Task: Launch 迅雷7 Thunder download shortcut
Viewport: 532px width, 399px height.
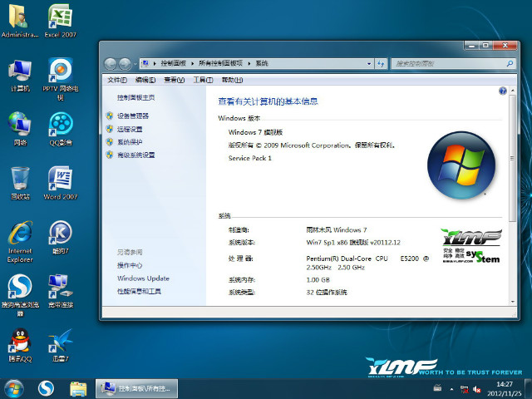Action: coord(61,346)
